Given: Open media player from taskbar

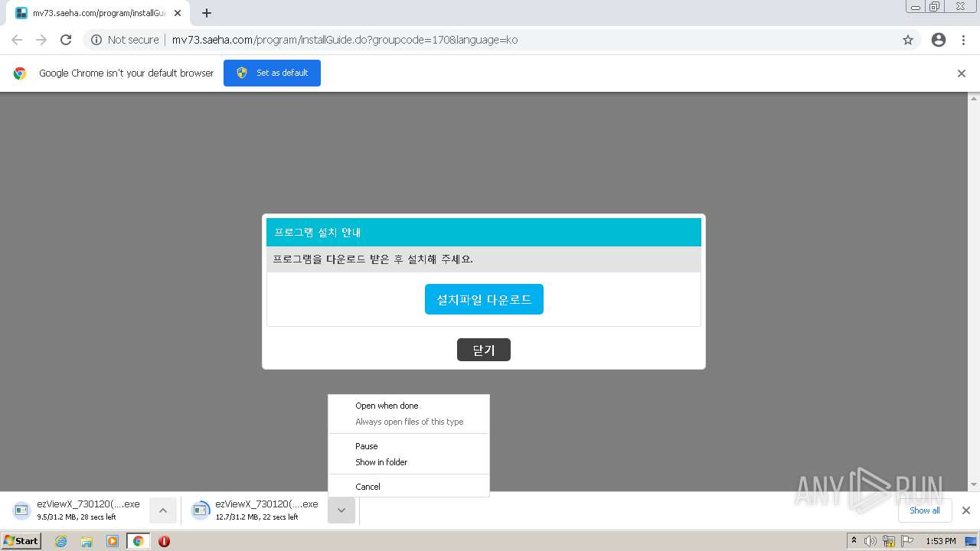Looking at the screenshot, I should [x=113, y=541].
